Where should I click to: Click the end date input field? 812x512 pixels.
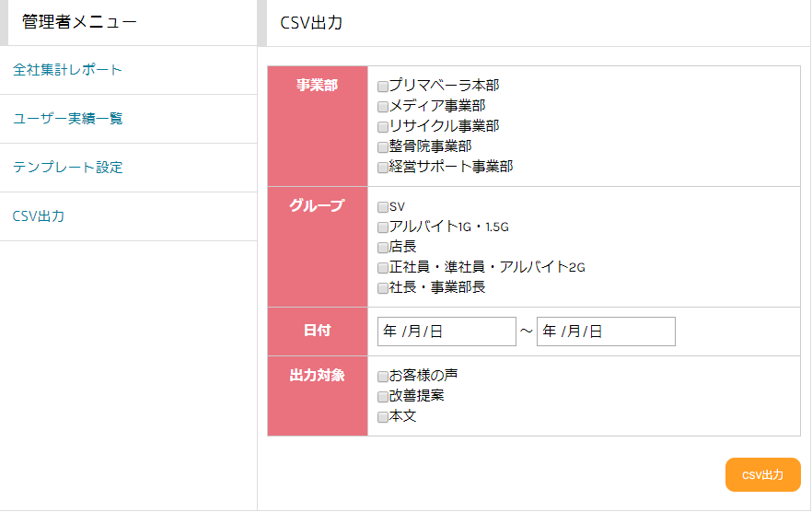(x=606, y=332)
